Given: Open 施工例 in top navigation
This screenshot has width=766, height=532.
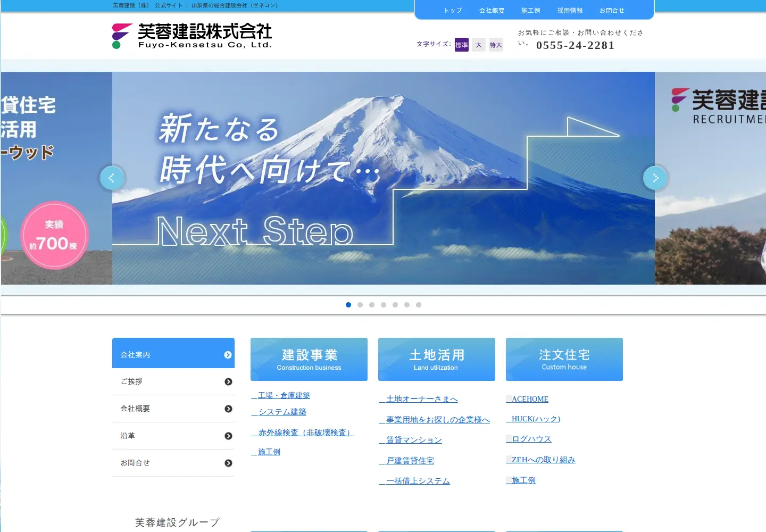Looking at the screenshot, I should [531, 10].
